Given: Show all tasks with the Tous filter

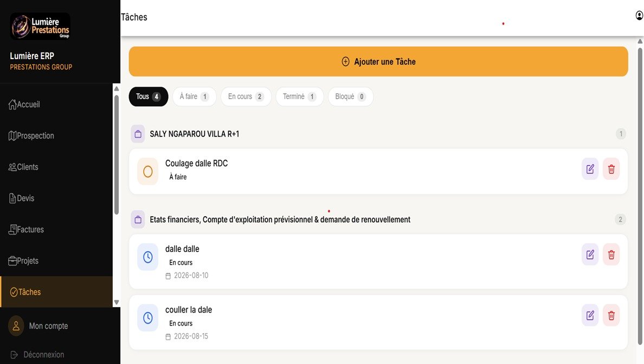Looking at the screenshot, I should (x=149, y=96).
